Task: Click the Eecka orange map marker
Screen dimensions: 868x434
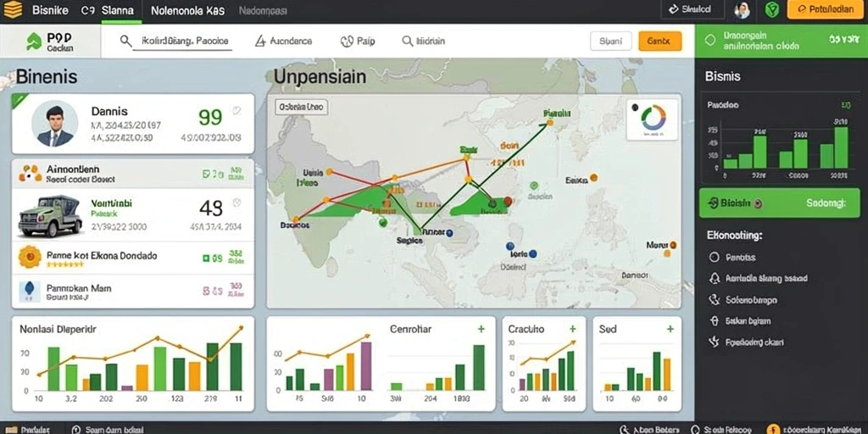Action: point(593,178)
